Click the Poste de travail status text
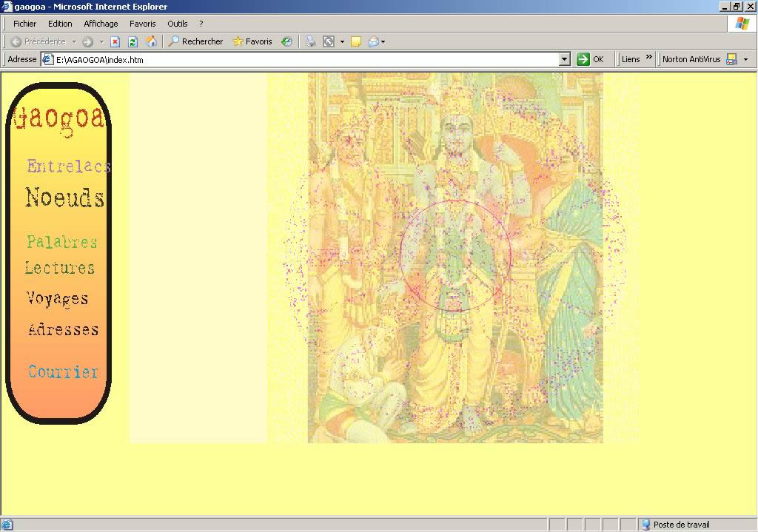This screenshot has height=532, width=758. [681, 525]
